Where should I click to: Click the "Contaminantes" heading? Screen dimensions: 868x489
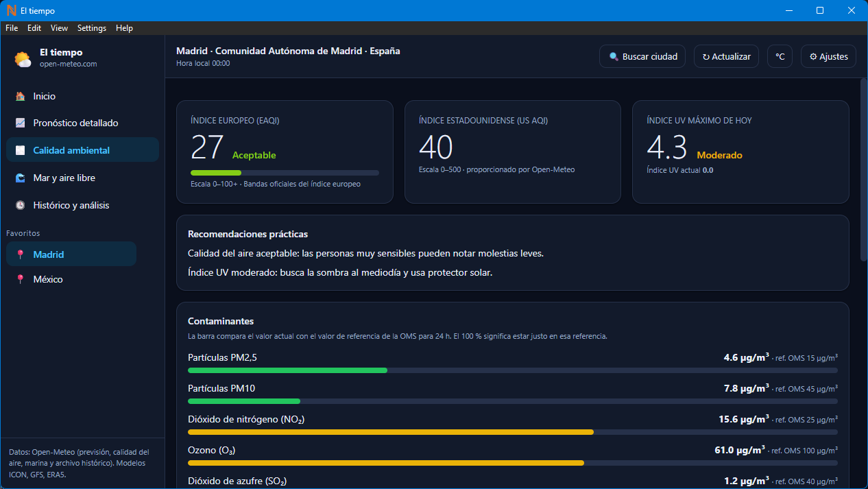click(x=221, y=321)
